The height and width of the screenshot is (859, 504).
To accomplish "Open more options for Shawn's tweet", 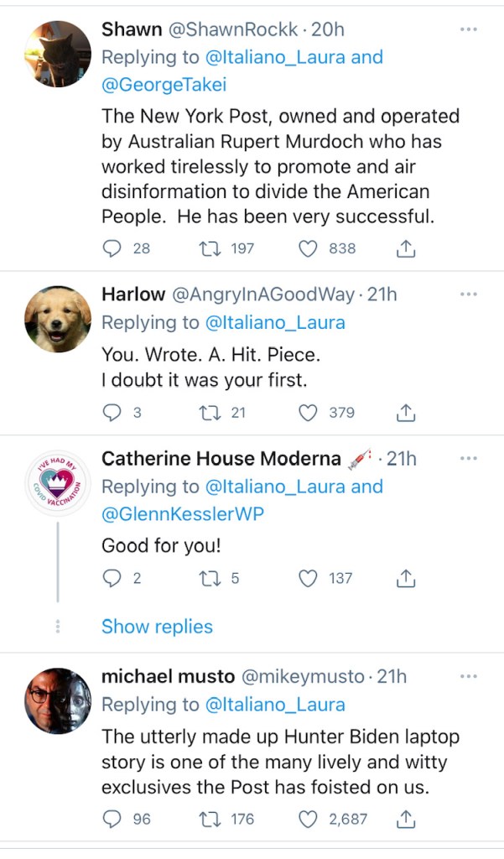I will (468, 29).
